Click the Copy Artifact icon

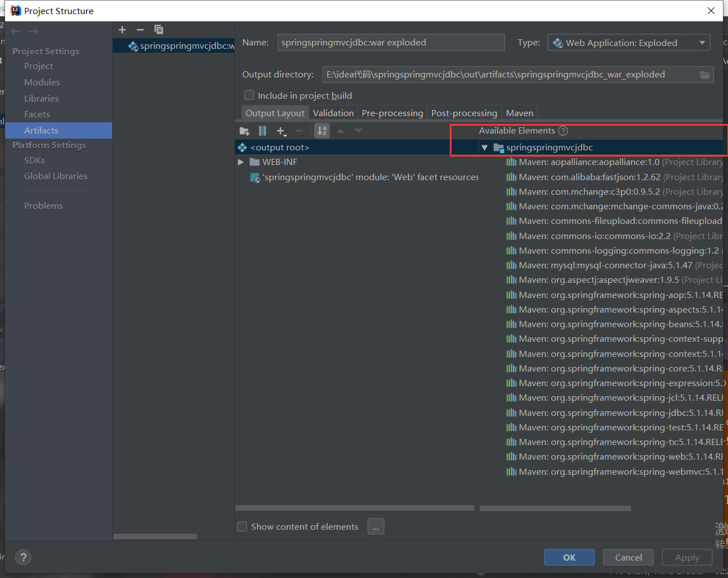[159, 29]
